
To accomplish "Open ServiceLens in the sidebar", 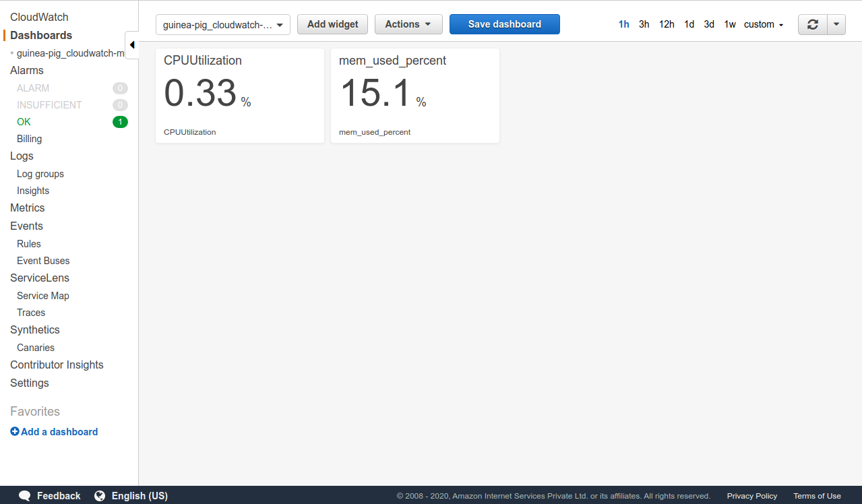I will coord(40,278).
